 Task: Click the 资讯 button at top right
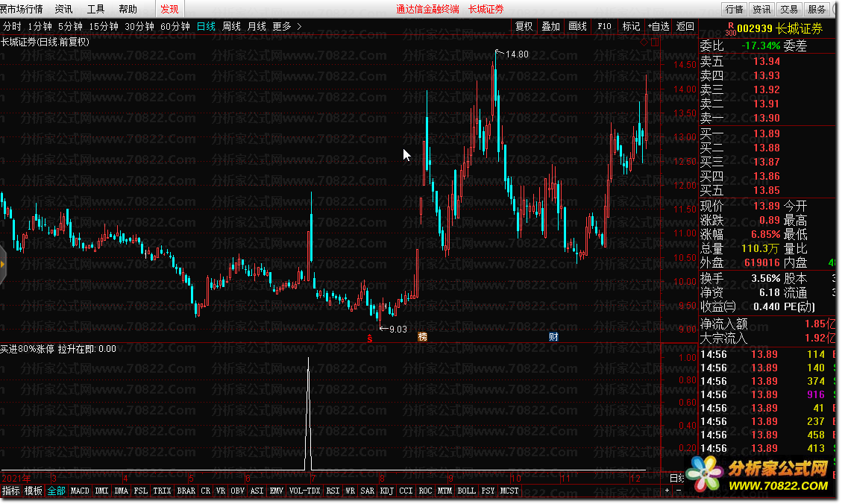[x=761, y=9]
